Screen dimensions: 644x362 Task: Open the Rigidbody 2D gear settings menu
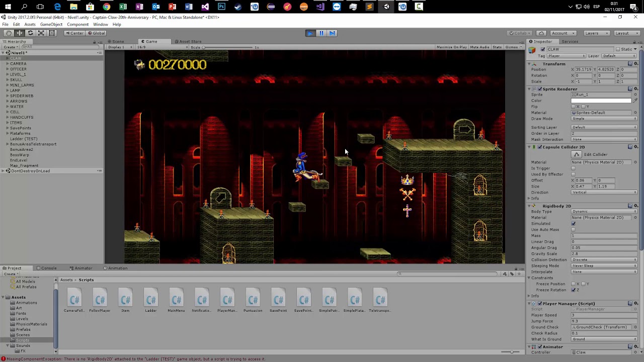click(635, 206)
